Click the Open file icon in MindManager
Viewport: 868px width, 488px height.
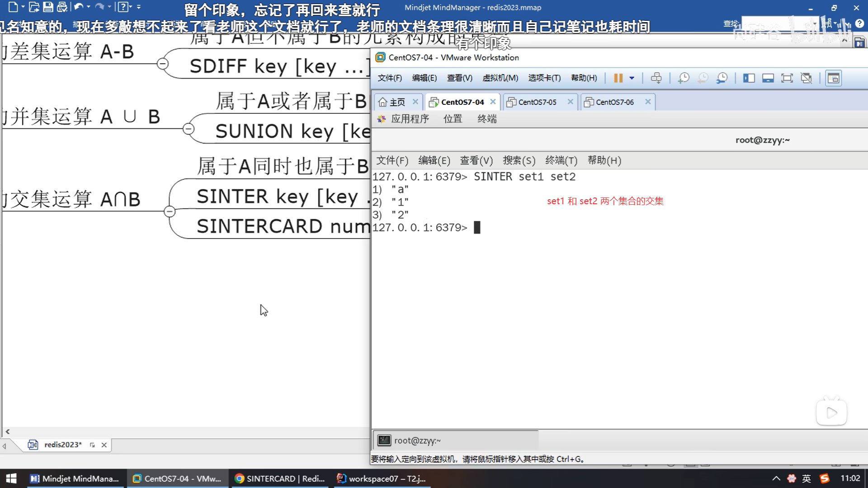coord(34,7)
